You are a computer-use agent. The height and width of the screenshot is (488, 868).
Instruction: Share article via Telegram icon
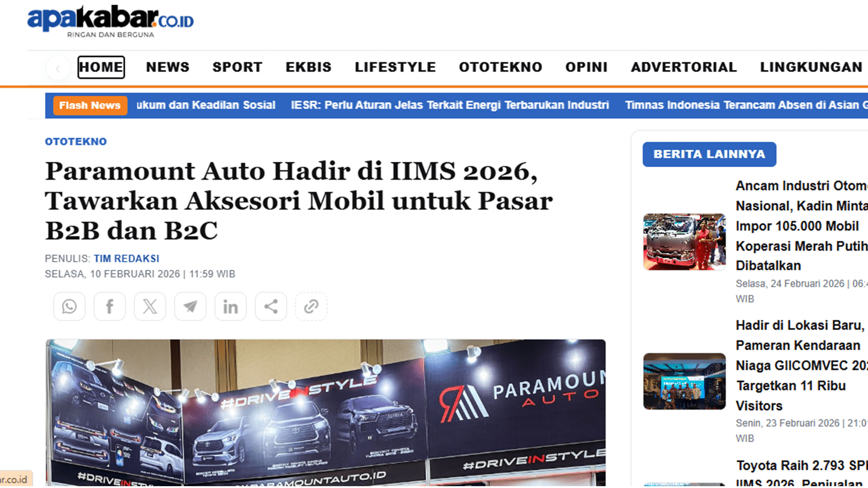(x=190, y=307)
